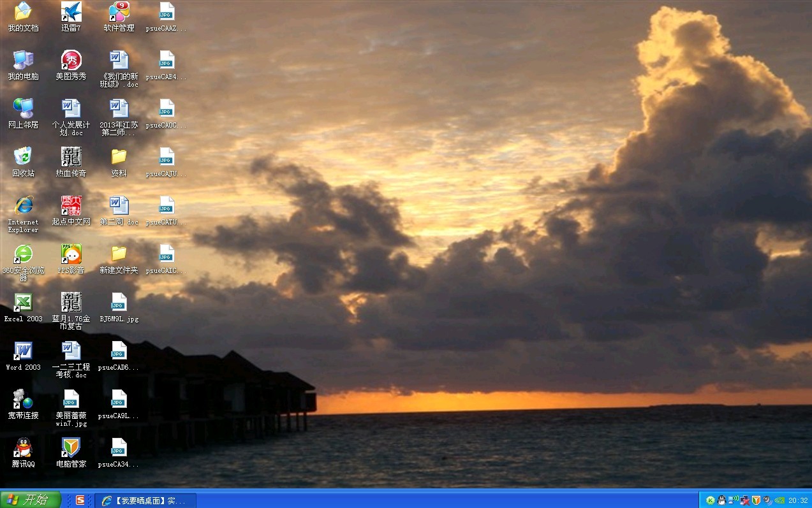Click the 360安全浏览器 desktop icon
This screenshot has height=508, width=812.
point(24,254)
